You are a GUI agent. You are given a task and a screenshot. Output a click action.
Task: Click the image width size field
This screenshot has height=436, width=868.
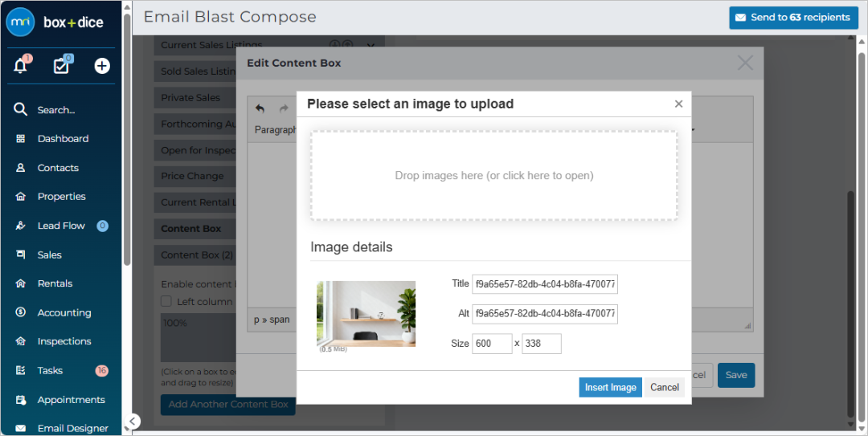[x=492, y=344]
